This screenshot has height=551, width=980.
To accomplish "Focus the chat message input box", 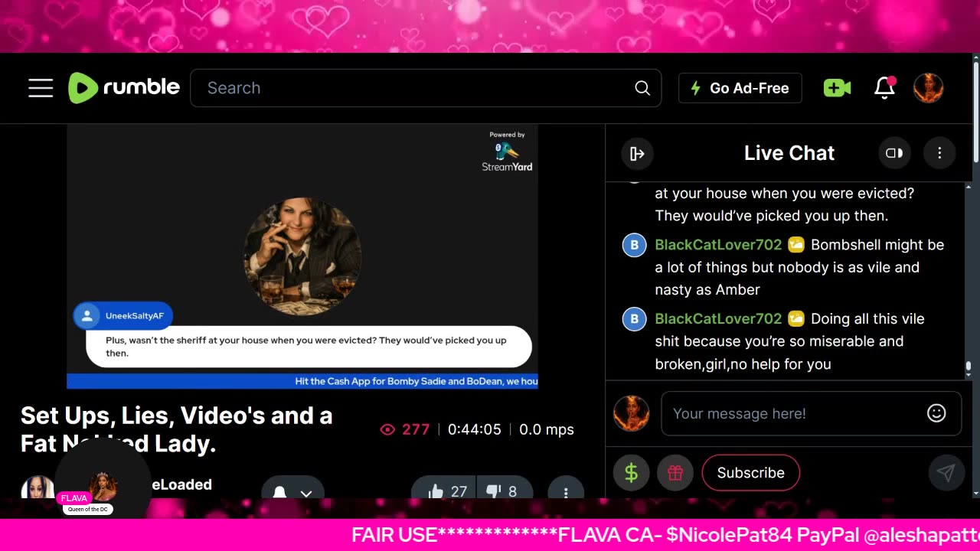I will click(792, 413).
